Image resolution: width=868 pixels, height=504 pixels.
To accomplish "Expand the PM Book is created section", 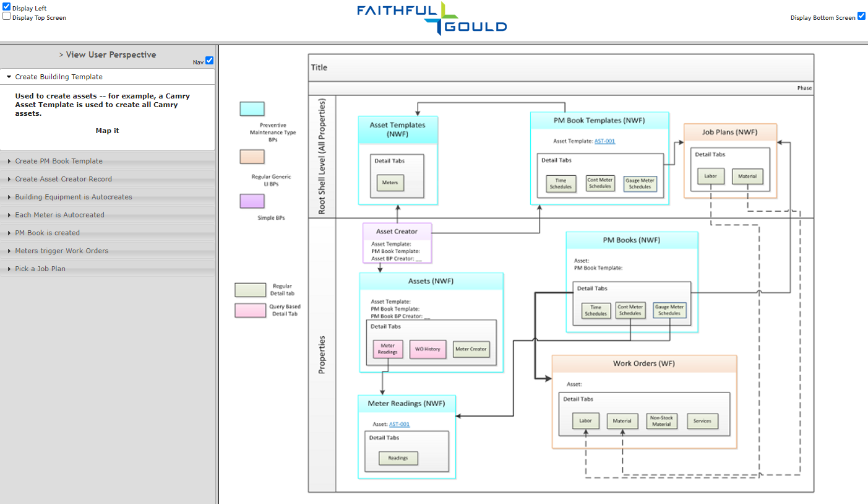I will pyautogui.click(x=47, y=233).
